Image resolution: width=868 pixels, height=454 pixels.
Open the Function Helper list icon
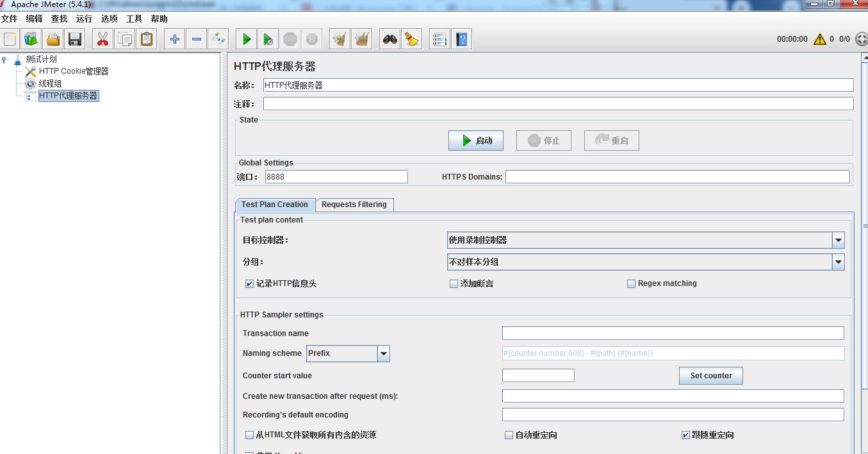click(439, 39)
